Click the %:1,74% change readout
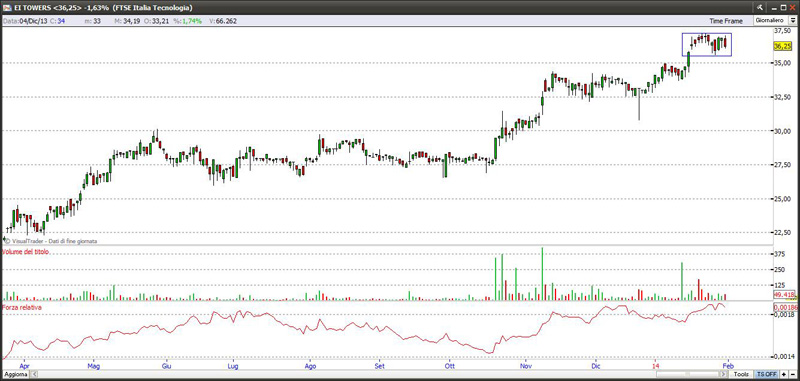 click(187, 21)
